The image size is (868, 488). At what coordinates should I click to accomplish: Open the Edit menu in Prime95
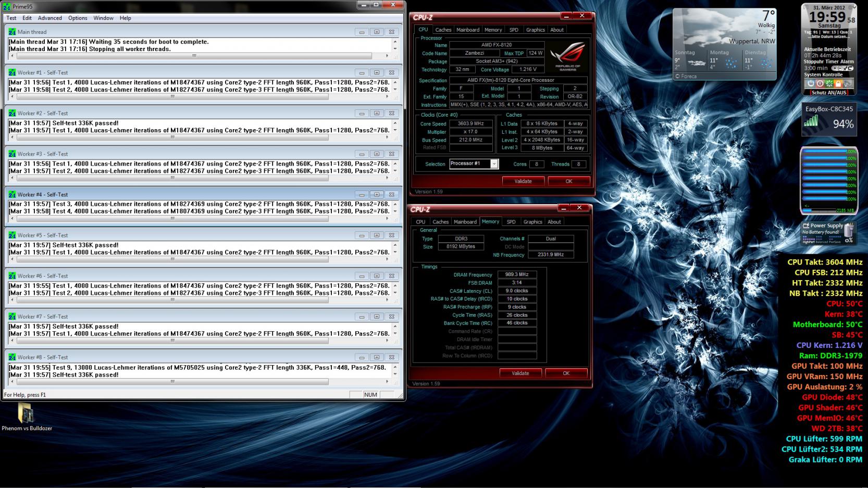tap(27, 18)
